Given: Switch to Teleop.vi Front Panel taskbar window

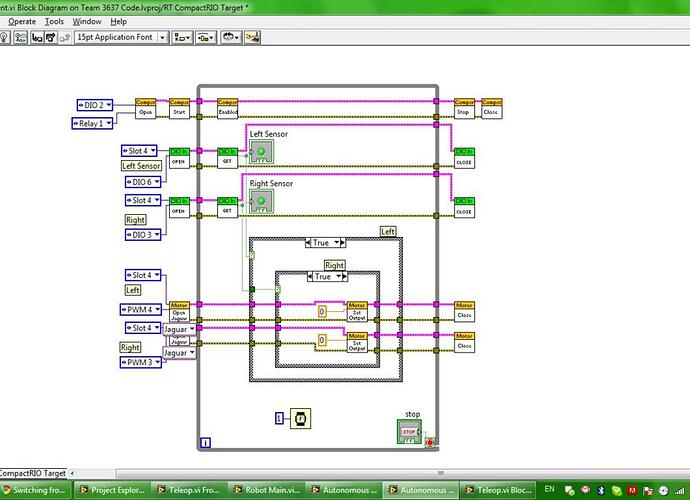Looking at the screenshot, I should pos(188,489).
